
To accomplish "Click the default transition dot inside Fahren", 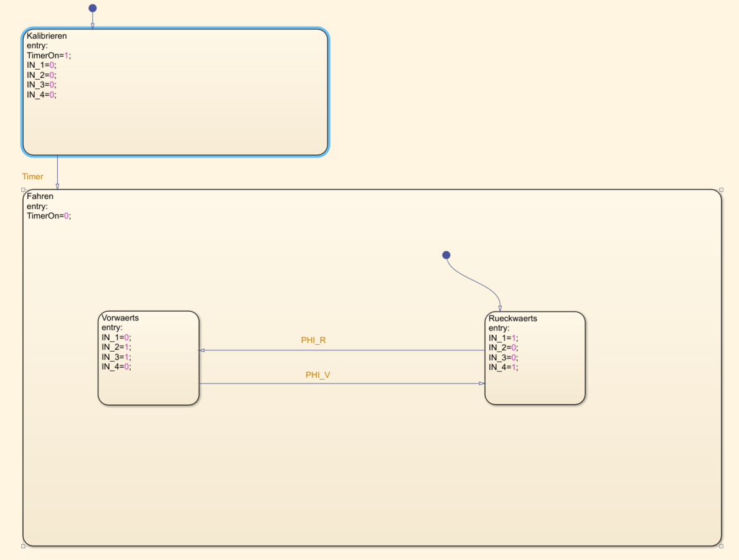I will click(446, 255).
